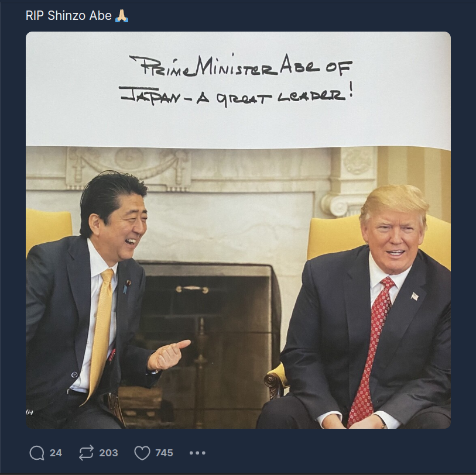Viewport: 476px width, 475px height.
Task: Click the '04' page number in photo
Action: pos(29,412)
